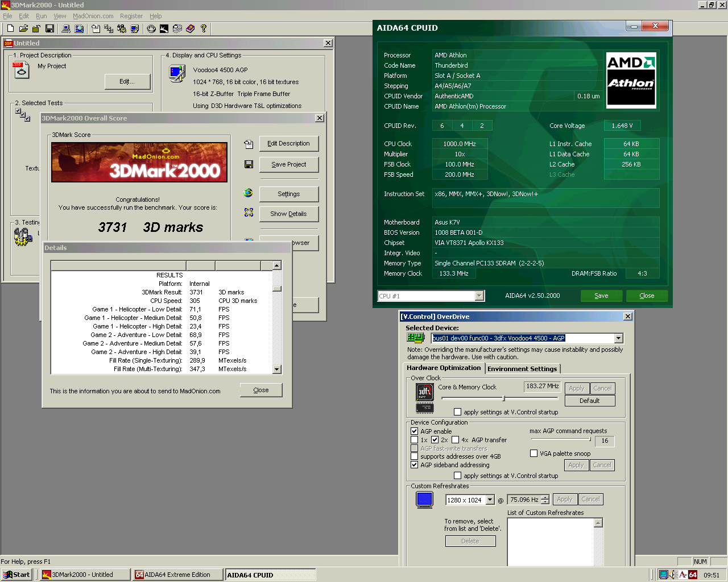This screenshot has height=582, width=728.
Task: Click the graphics card icon beside Selected Device
Action: pos(416,338)
